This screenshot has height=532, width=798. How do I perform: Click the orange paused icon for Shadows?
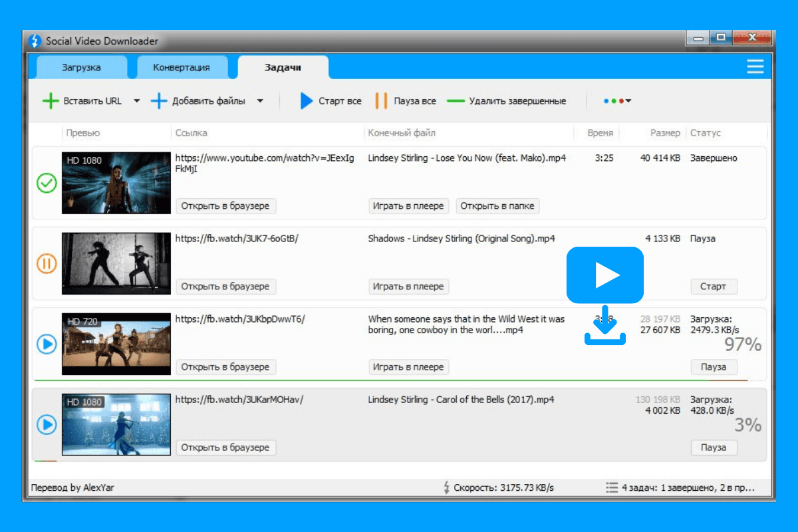pyautogui.click(x=47, y=263)
